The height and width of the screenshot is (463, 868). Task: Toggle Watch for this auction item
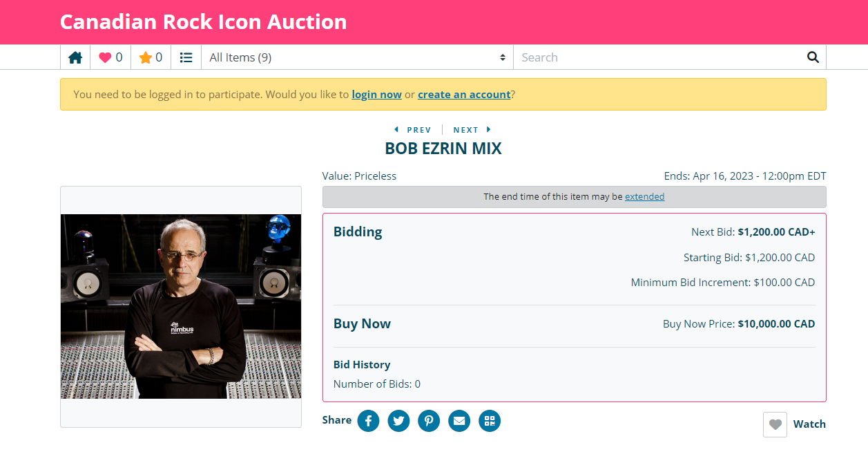(x=809, y=424)
